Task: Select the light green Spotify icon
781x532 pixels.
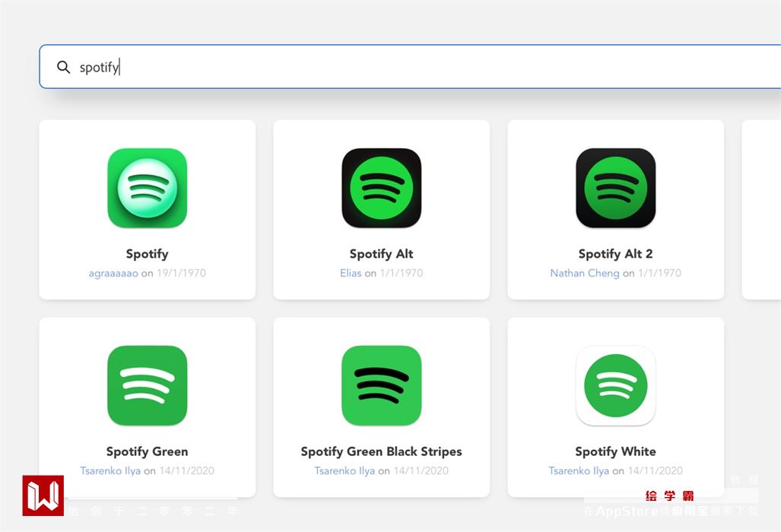Action: (147, 188)
